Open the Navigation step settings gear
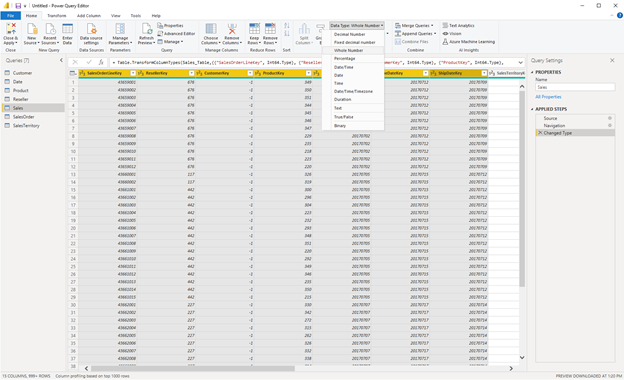This screenshot has width=624, height=380. coord(610,125)
